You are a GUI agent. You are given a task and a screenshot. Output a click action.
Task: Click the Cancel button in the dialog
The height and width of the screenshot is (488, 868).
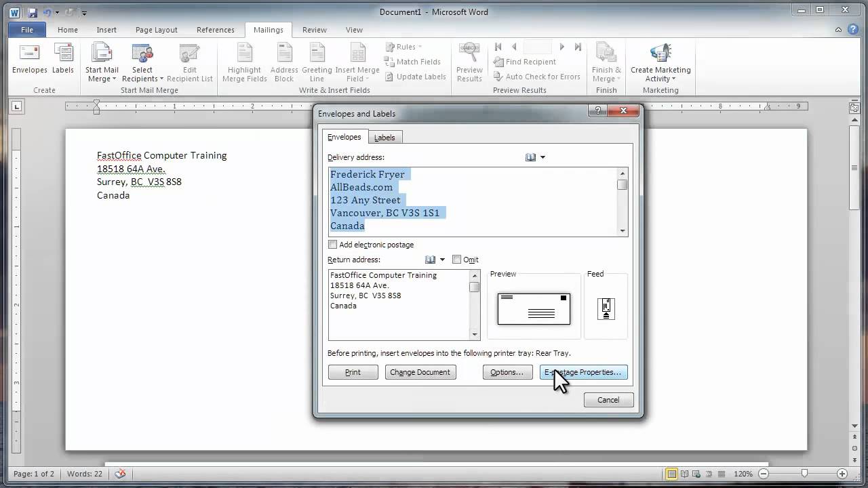[608, 400]
